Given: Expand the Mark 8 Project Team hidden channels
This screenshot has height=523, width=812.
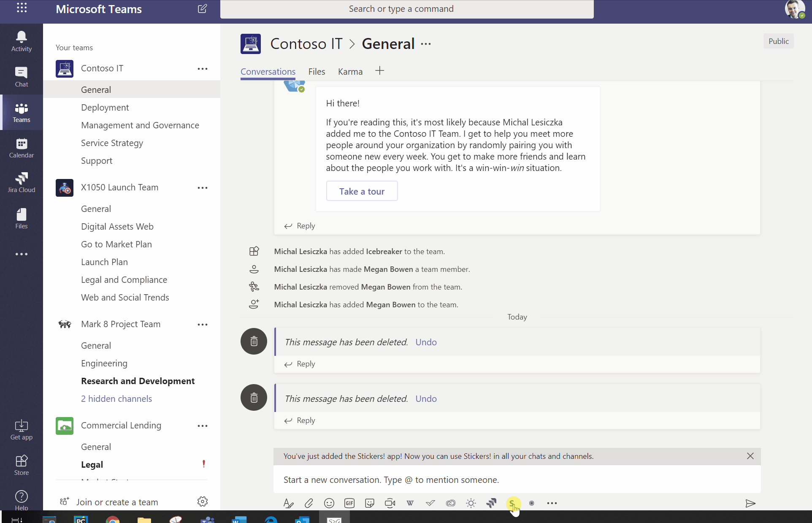Looking at the screenshot, I should [x=116, y=398].
